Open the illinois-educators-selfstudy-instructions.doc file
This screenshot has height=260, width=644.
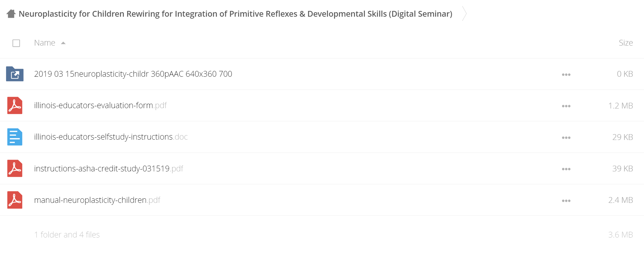click(x=111, y=137)
